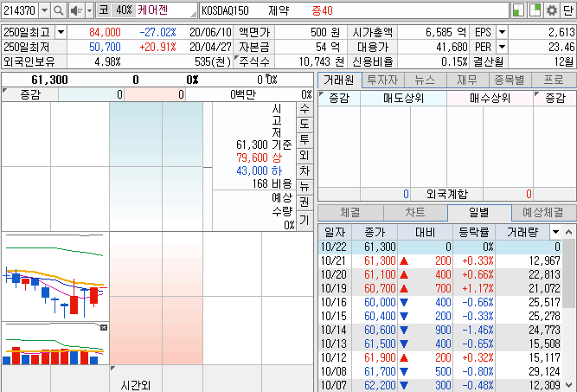Click the 일자 column header
577x392 pixels.
(335, 232)
